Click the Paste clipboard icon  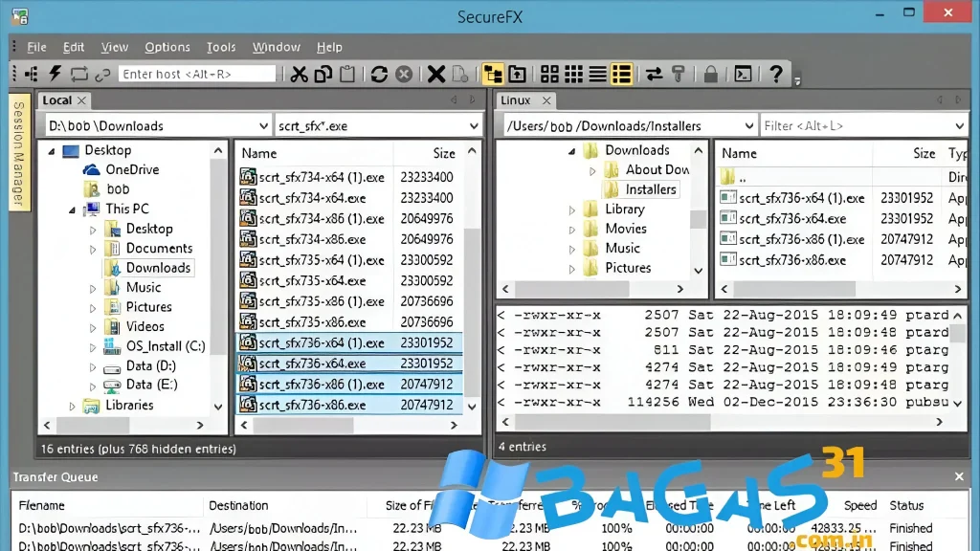pos(347,75)
